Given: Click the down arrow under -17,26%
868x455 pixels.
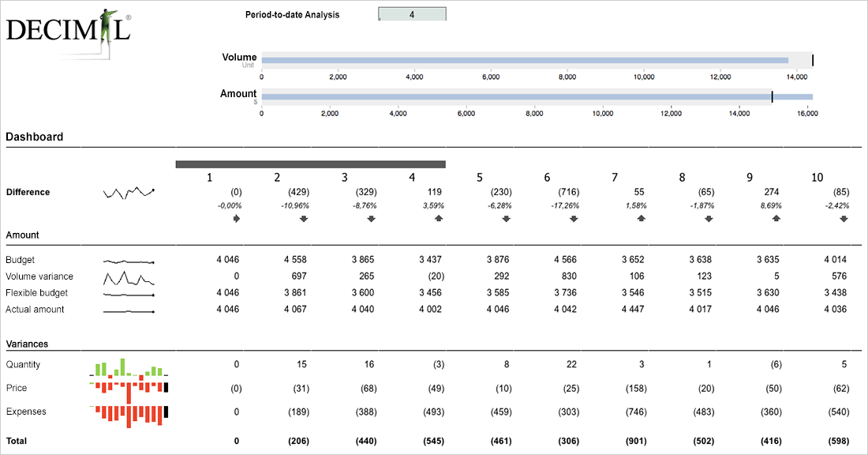Looking at the screenshot, I should click(574, 219).
